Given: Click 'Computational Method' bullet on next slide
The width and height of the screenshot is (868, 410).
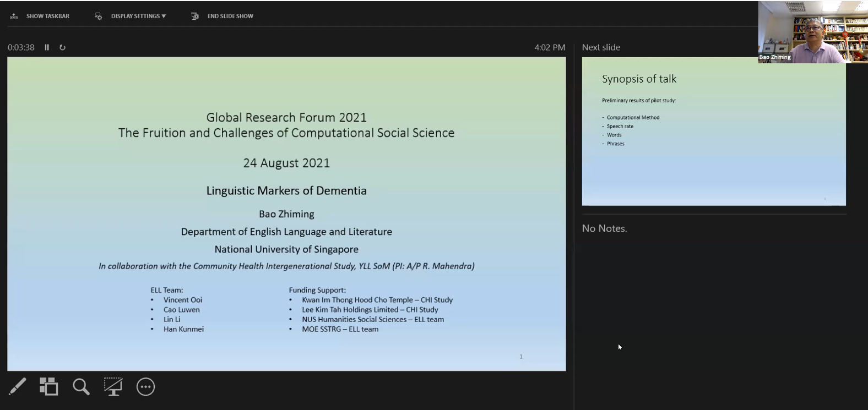Looking at the screenshot, I should point(633,117).
